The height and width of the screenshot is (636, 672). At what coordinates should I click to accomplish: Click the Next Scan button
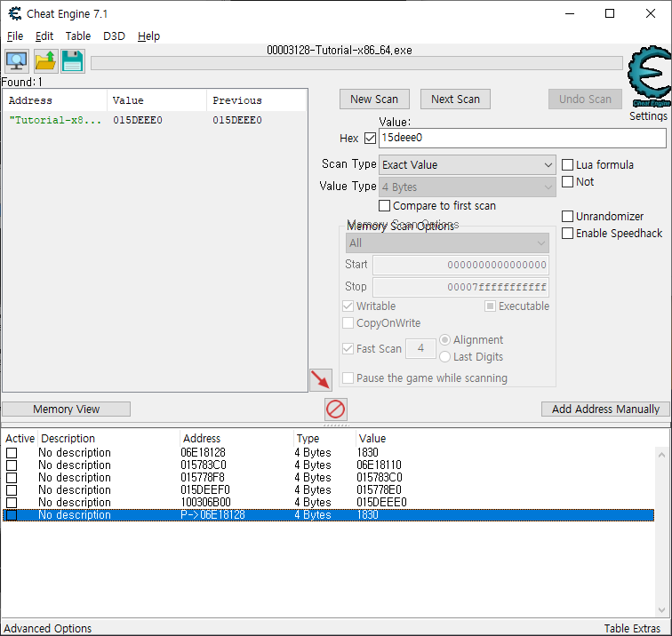[455, 99]
